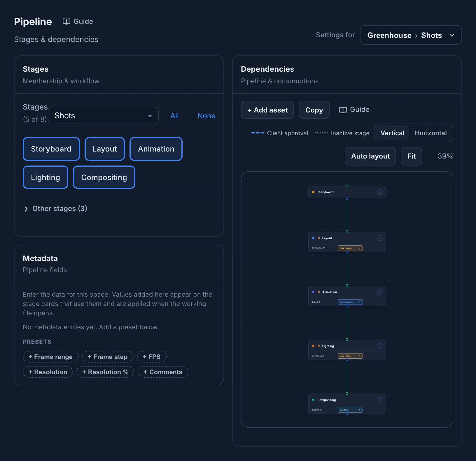
Task: Add the Comments preset
Action: 163,372
